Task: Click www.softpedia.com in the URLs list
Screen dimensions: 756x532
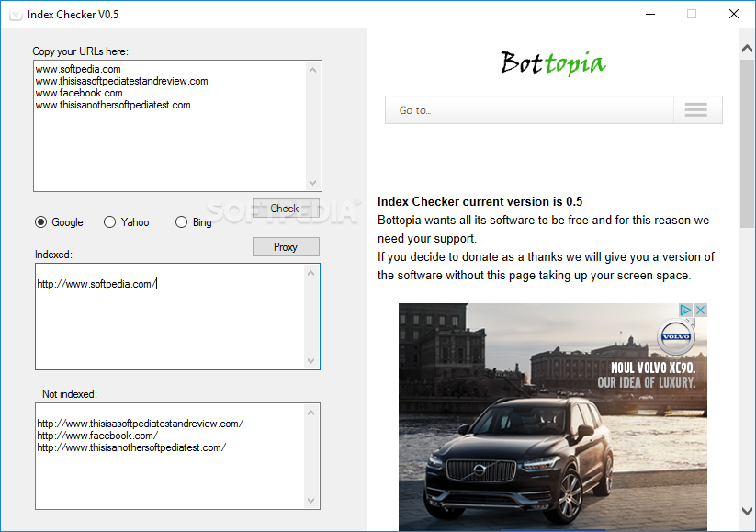Action: tap(78, 69)
